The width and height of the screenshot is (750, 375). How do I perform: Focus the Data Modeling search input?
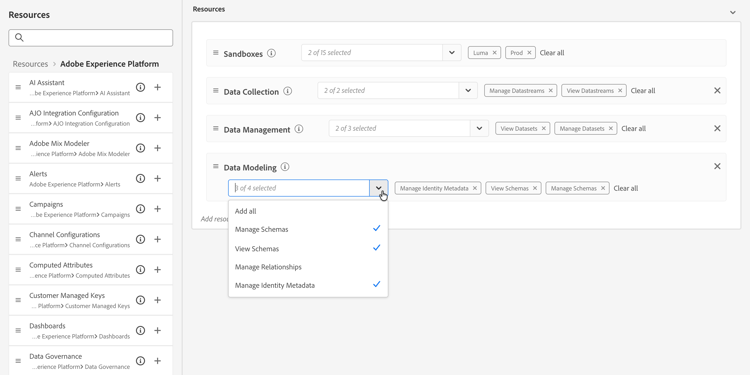click(x=299, y=188)
